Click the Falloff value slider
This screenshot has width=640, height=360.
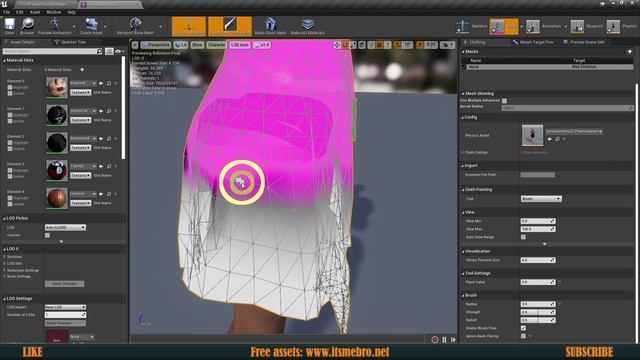tap(538, 320)
